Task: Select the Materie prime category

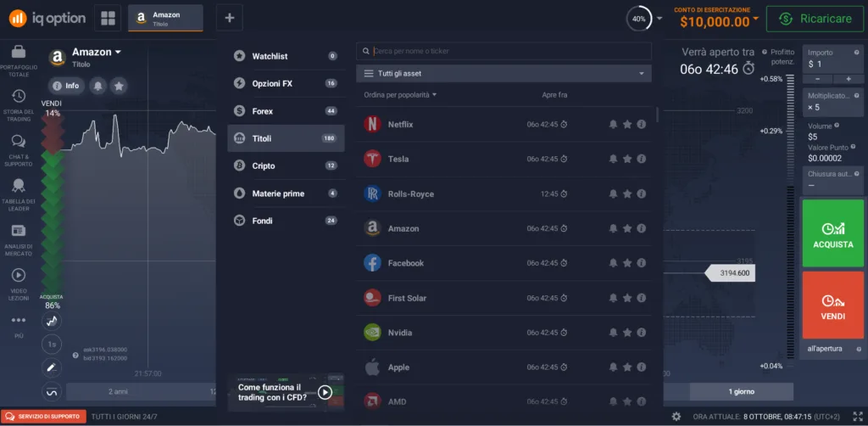Action: coord(286,193)
